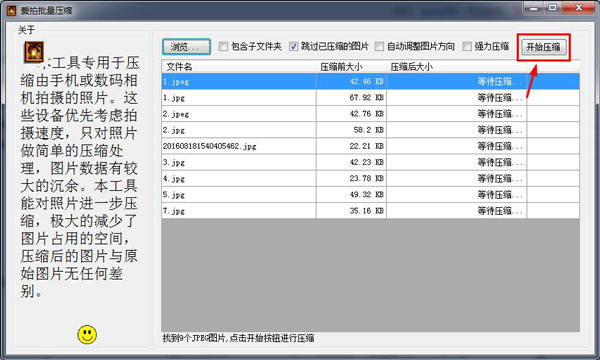Click the 压缩前大小 column header
Screen dimensions: 600x360
pos(351,67)
